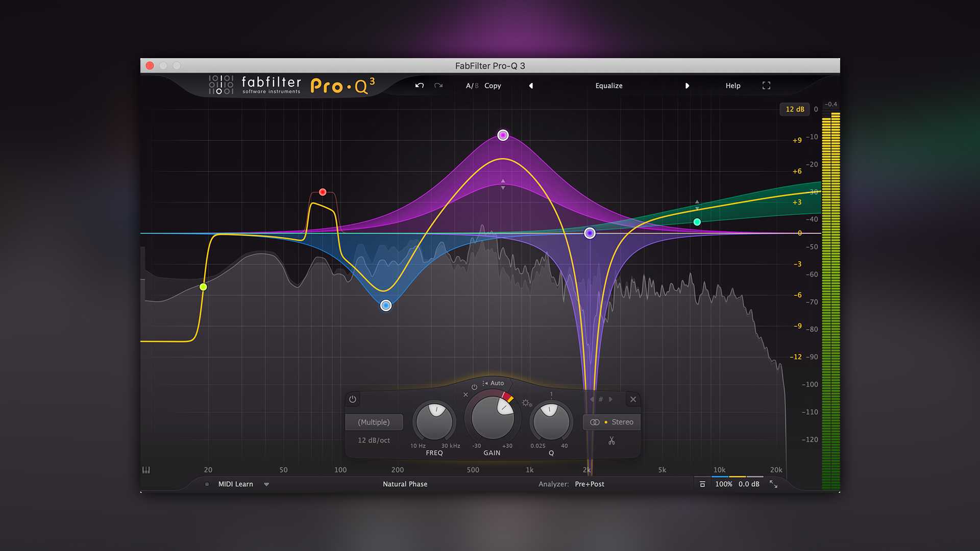
Task: Click the band number hash icon
Action: pyautogui.click(x=601, y=399)
